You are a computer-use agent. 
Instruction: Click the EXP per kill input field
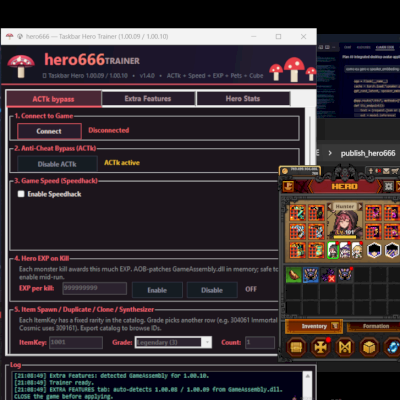(94, 288)
